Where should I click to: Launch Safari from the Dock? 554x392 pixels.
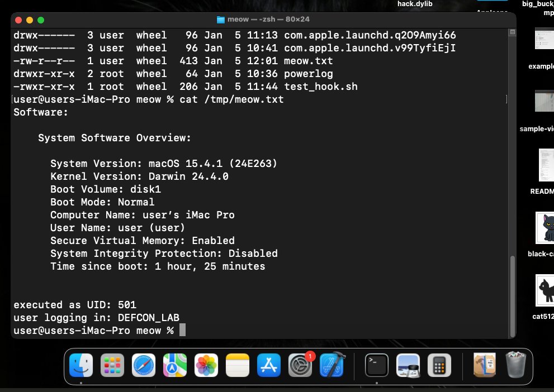coord(144,366)
